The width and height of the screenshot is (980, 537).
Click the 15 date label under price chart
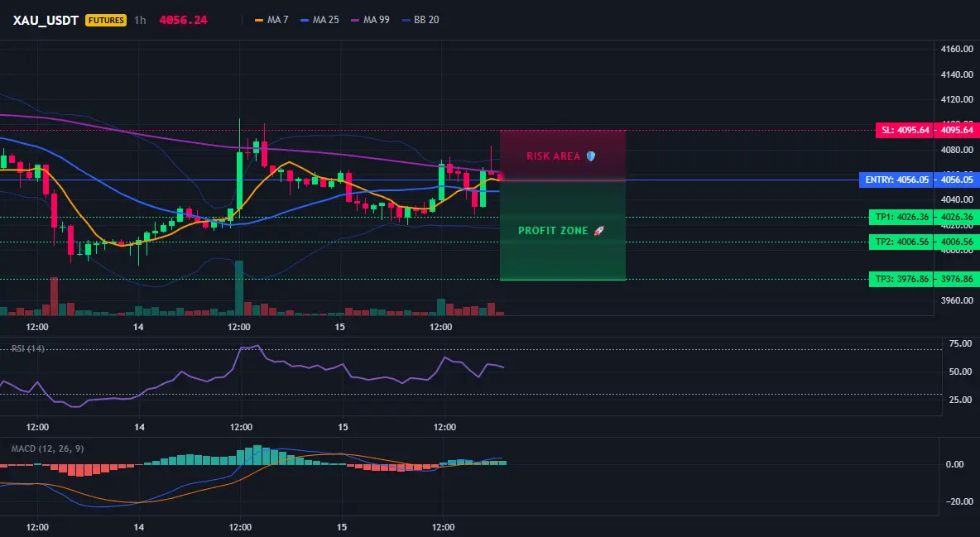pos(339,327)
